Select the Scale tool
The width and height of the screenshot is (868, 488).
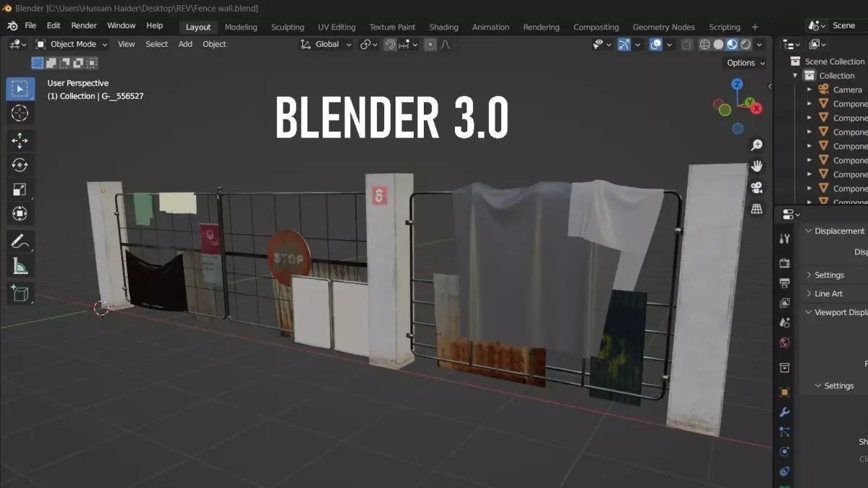click(20, 189)
